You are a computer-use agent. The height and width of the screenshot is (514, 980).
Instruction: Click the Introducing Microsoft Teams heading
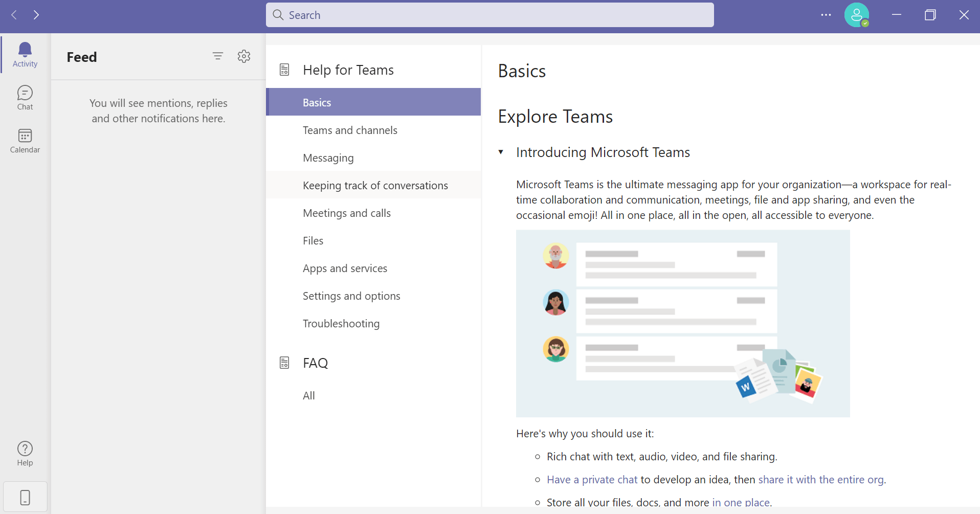point(603,152)
